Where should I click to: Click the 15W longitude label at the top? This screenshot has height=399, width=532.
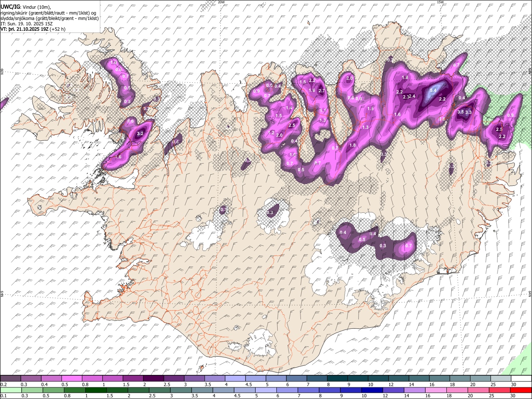[440, 2]
